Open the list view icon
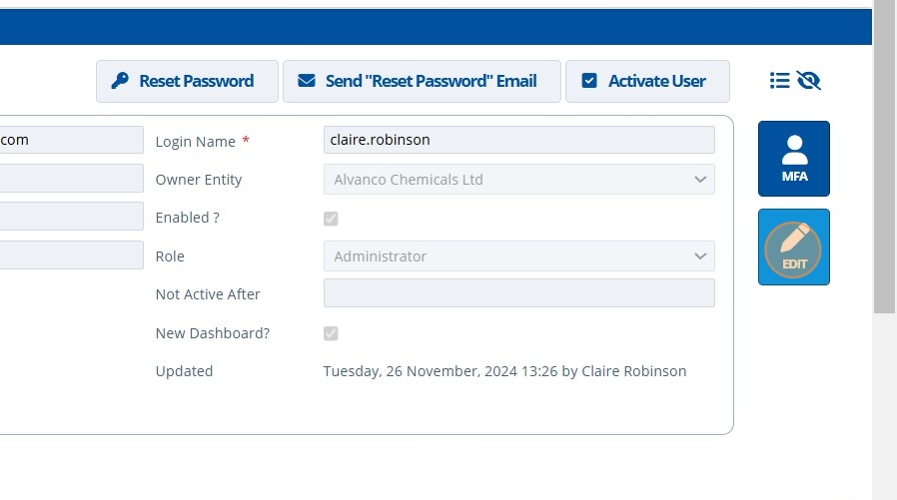Screen dimensions: 897x500 point(780,81)
